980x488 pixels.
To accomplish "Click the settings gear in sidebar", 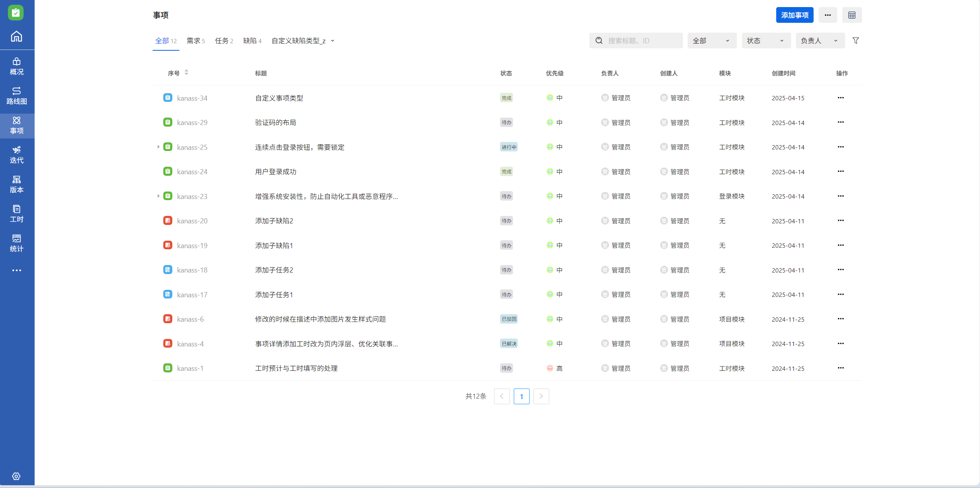I will pyautogui.click(x=16, y=476).
